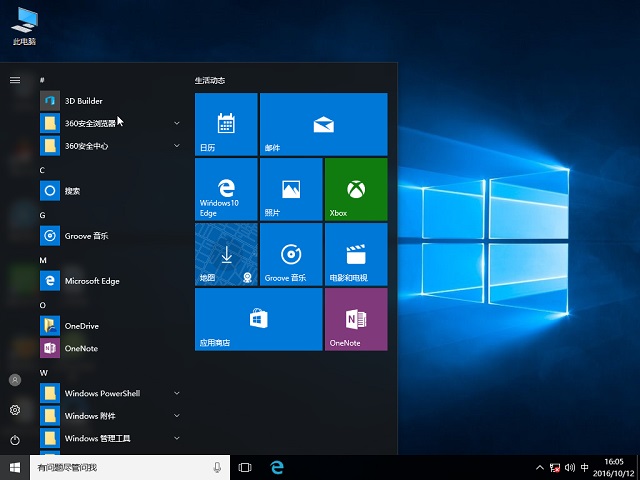The width and height of the screenshot is (640, 480).
Task: Launch Groove 音乐 from the app list
Action: tap(86, 236)
